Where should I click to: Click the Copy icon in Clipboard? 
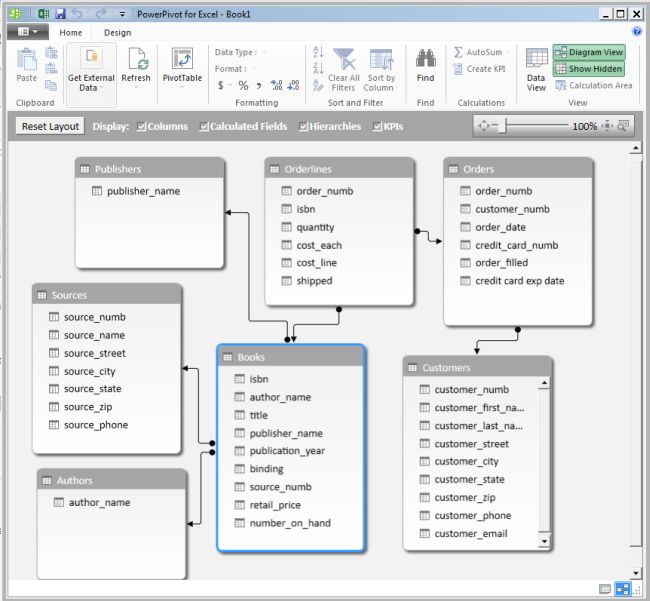51,85
